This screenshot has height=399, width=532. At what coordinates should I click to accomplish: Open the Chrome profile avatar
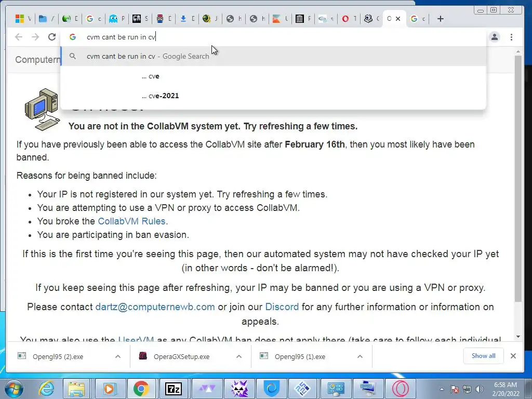point(495,37)
